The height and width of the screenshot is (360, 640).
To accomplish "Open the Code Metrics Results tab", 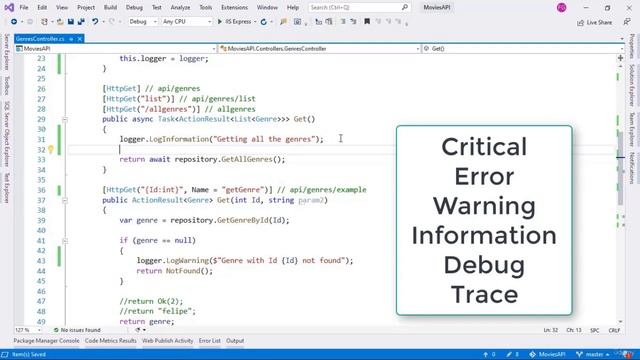I will tap(111, 341).
